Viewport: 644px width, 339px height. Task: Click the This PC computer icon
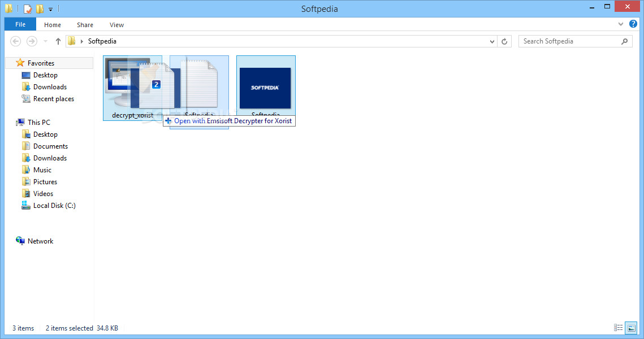pyautogui.click(x=20, y=122)
